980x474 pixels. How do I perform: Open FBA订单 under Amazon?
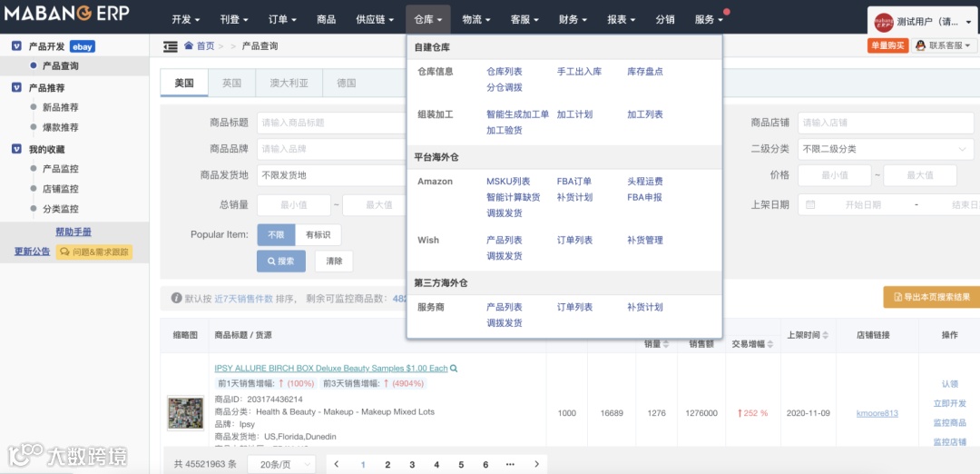point(574,182)
